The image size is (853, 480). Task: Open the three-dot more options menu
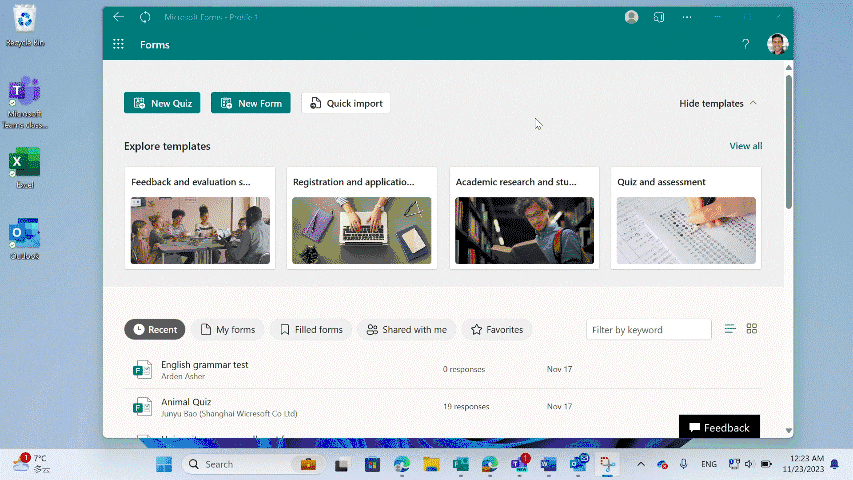687,17
